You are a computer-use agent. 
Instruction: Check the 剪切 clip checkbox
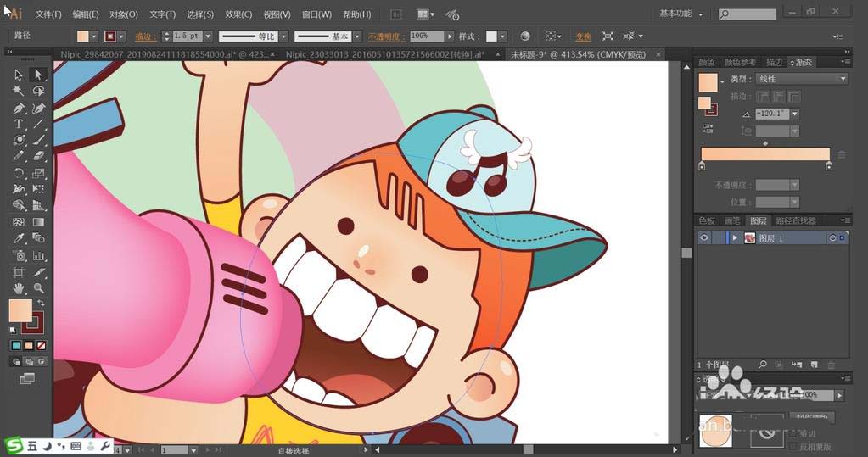[x=793, y=434]
